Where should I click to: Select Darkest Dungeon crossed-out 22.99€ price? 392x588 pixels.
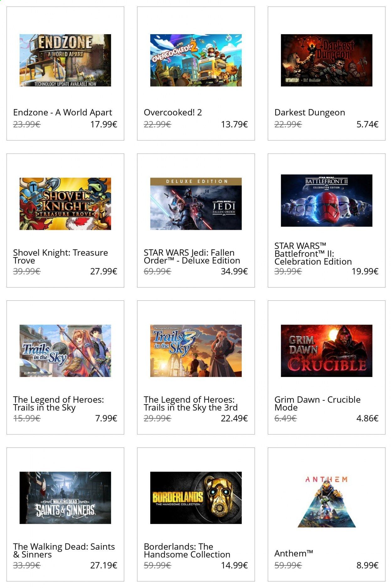tap(288, 124)
